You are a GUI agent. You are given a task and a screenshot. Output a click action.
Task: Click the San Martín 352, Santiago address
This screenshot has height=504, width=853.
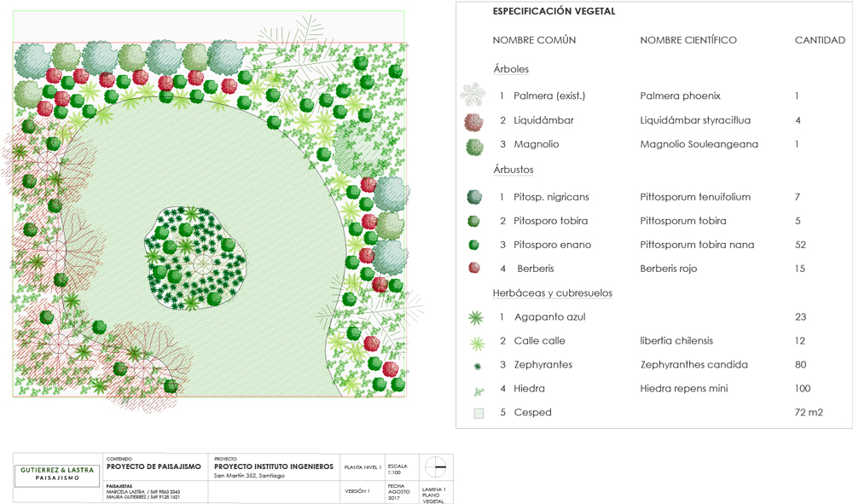tap(249, 476)
